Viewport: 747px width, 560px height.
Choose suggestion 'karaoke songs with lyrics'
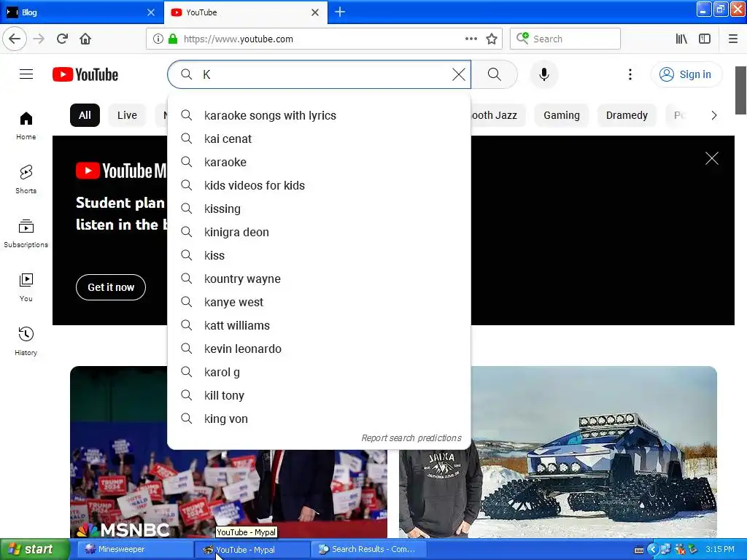point(320,115)
